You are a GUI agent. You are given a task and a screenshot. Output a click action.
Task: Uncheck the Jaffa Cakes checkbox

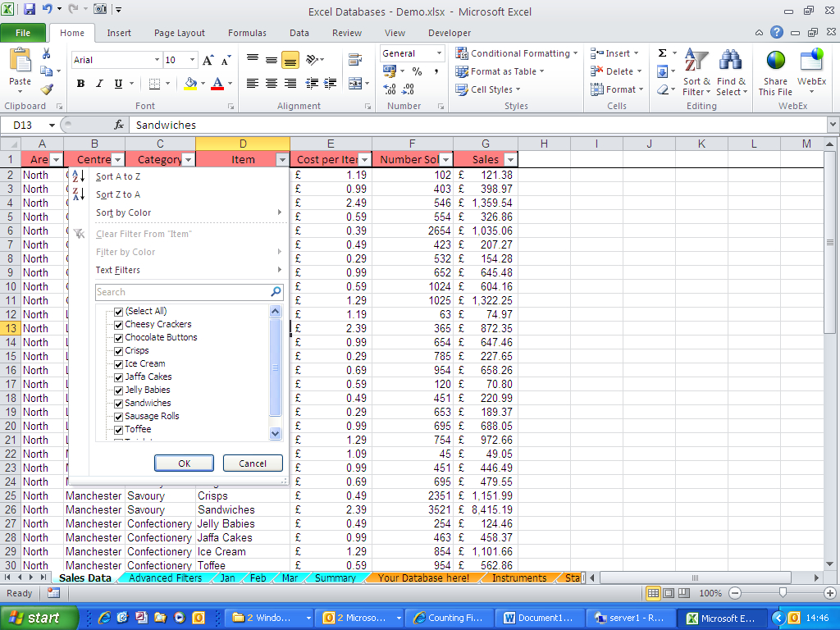click(119, 377)
